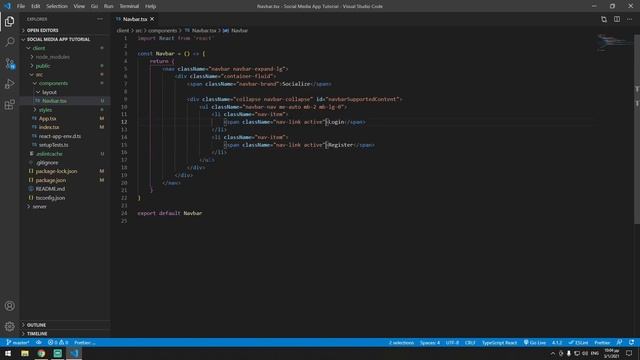Collapse the src folder
Screen dimensions: 640x360
pos(39,74)
